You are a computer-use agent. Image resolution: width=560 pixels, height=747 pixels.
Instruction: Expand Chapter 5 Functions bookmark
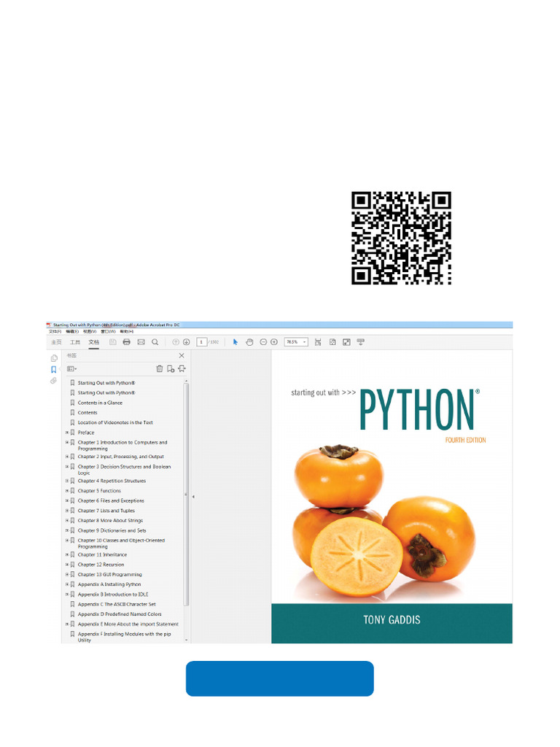(67, 491)
